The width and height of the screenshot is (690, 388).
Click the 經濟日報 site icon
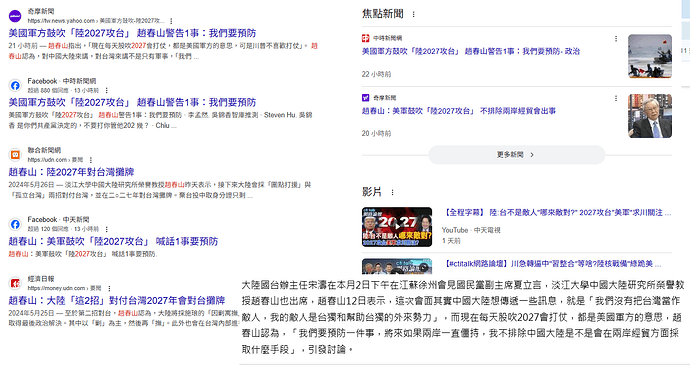[15, 283]
